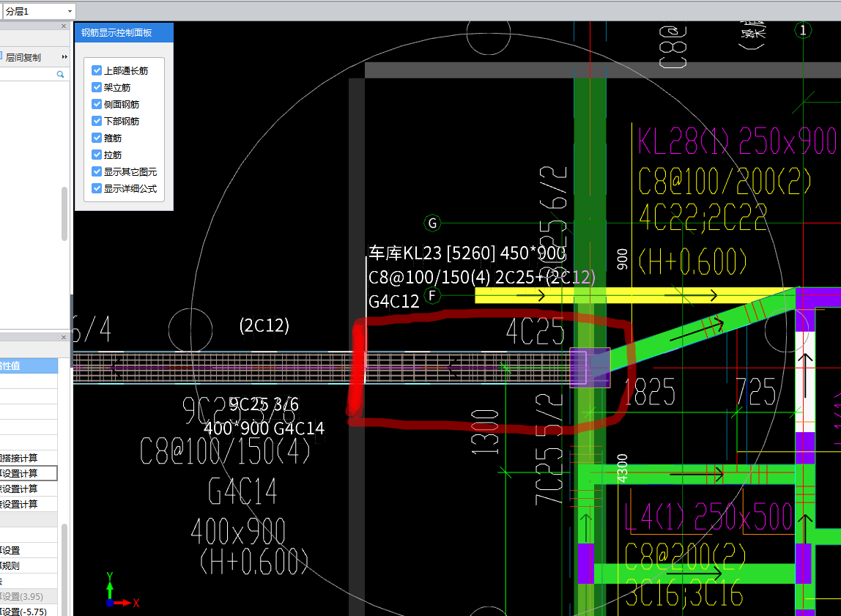Toggle the 箍筋 checkbox
Image resolution: width=841 pixels, height=616 pixels.
(97, 138)
